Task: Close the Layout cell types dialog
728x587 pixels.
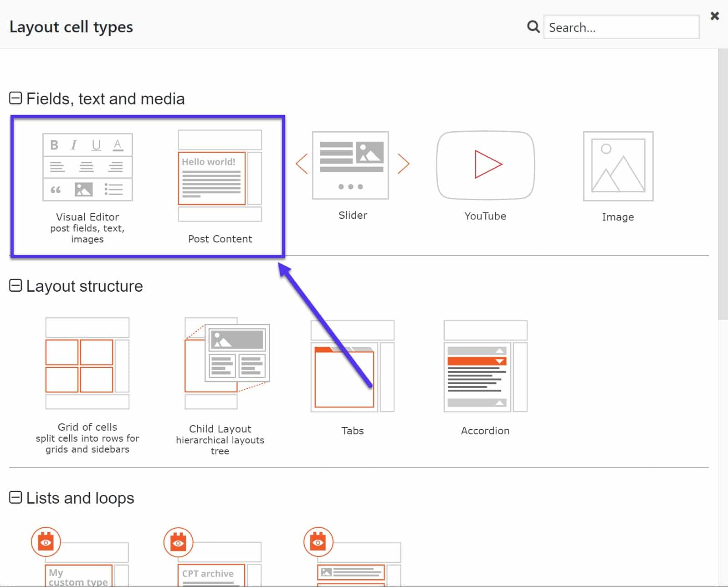Action: pyautogui.click(x=714, y=16)
